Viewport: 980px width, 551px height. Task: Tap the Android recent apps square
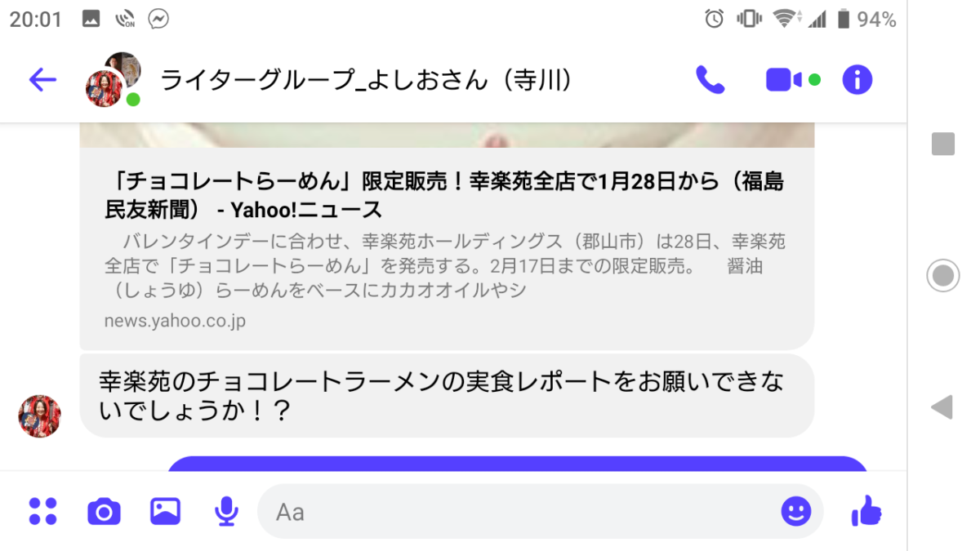(x=943, y=144)
